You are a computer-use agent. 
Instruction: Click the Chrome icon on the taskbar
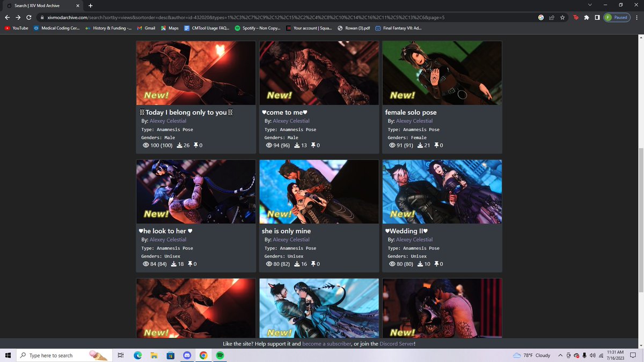203,355
